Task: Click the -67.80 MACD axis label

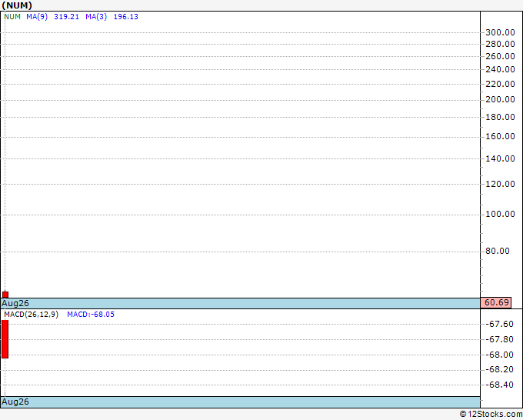Action: [x=499, y=339]
